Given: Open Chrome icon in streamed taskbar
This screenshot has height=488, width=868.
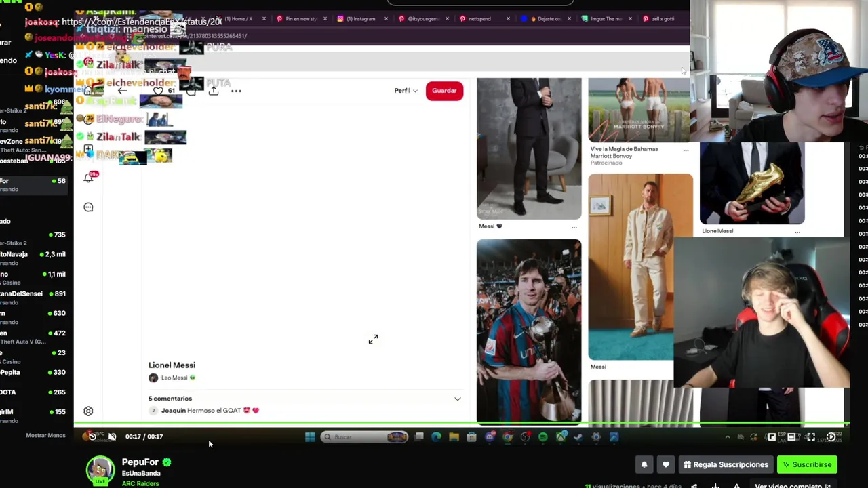Looking at the screenshot, I should (x=507, y=437).
